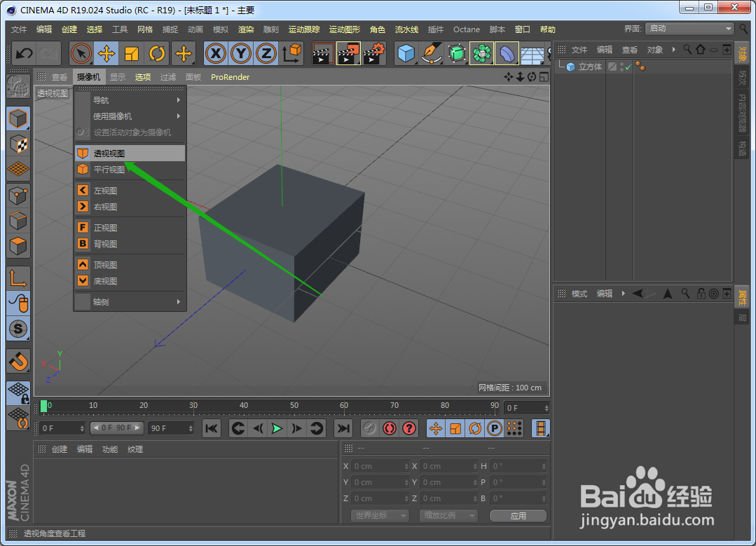This screenshot has height=546, width=756.
Task: Play the animation forward
Action: [x=277, y=428]
